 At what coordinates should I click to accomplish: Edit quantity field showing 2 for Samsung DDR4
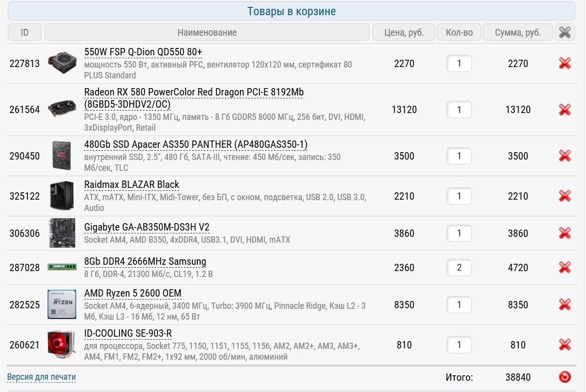point(459,268)
